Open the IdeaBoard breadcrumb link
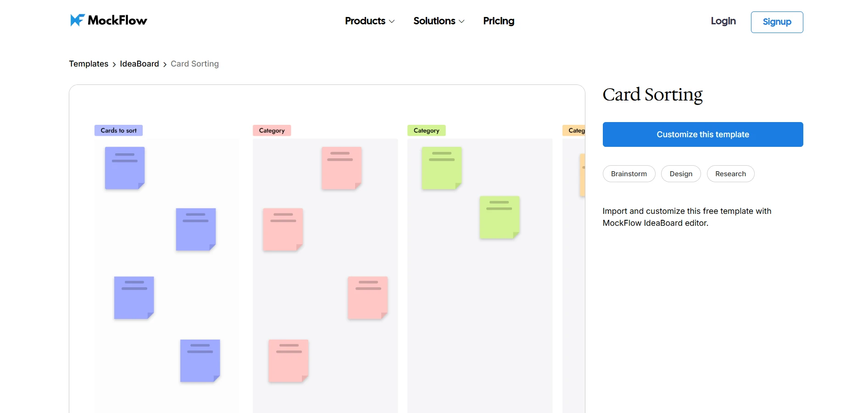Screen dimensions: 868x413 pyautogui.click(x=139, y=64)
